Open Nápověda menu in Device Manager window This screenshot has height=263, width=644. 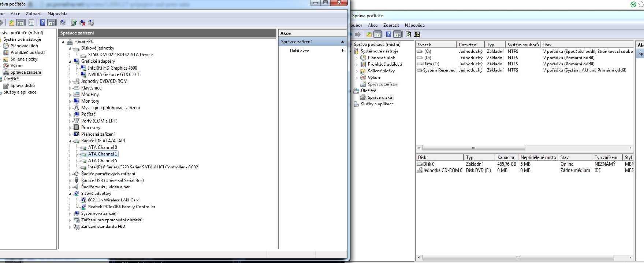click(x=57, y=14)
